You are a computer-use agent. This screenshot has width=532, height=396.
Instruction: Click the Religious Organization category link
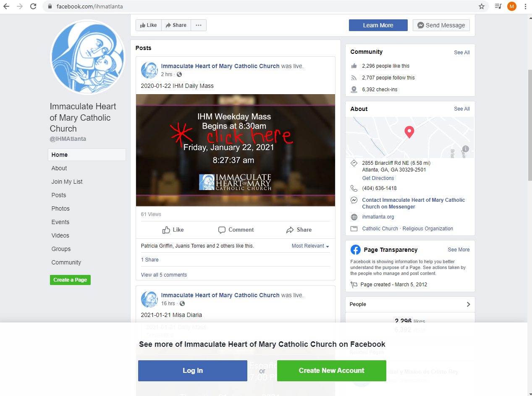[428, 229]
